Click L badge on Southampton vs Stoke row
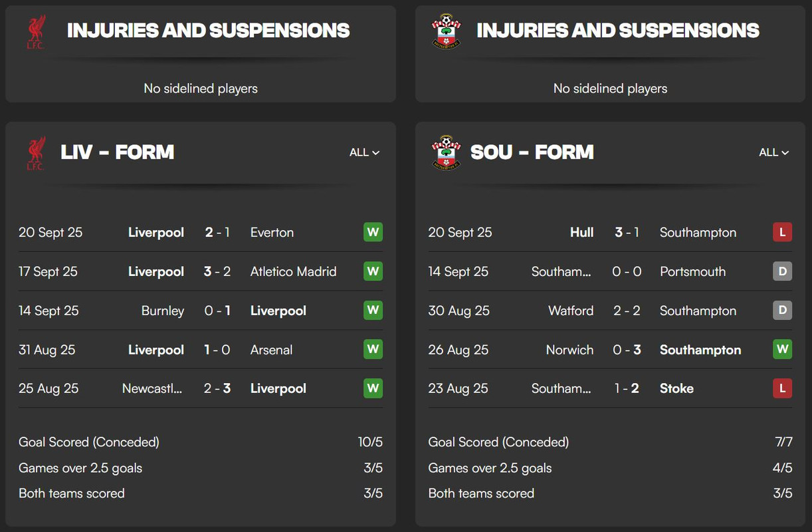The width and height of the screenshot is (812, 532). pyautogui.click(x=782, y=388)
